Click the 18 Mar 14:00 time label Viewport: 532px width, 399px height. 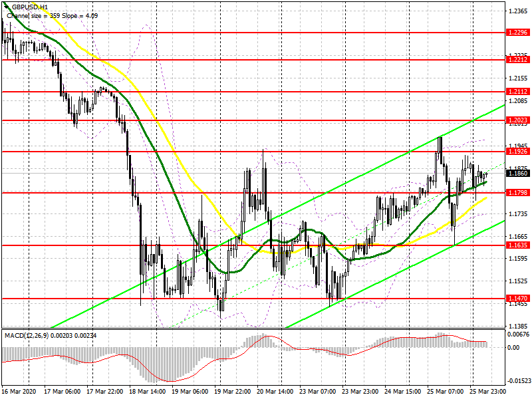[x=148, y=391]
